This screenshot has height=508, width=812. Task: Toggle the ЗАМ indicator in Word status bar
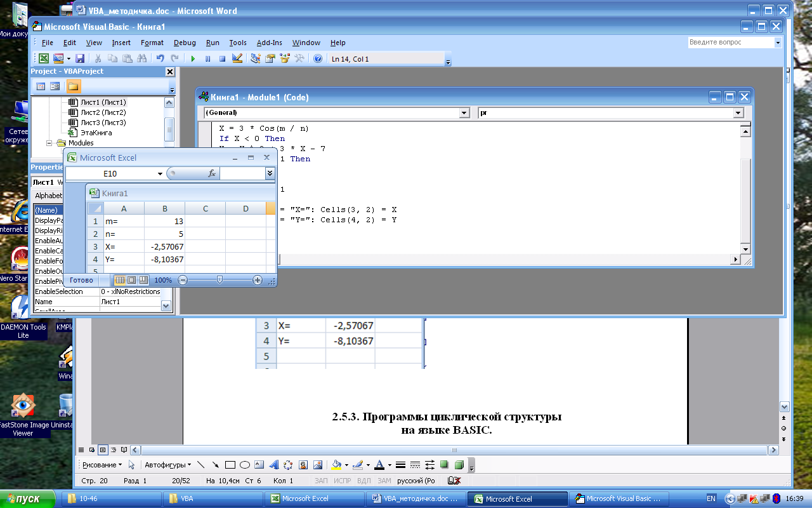coord(384,481)
